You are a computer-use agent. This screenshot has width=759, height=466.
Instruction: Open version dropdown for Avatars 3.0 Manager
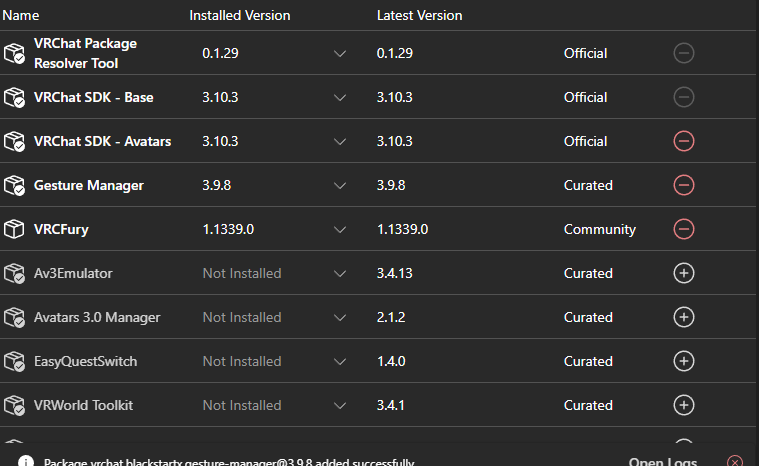340,318
